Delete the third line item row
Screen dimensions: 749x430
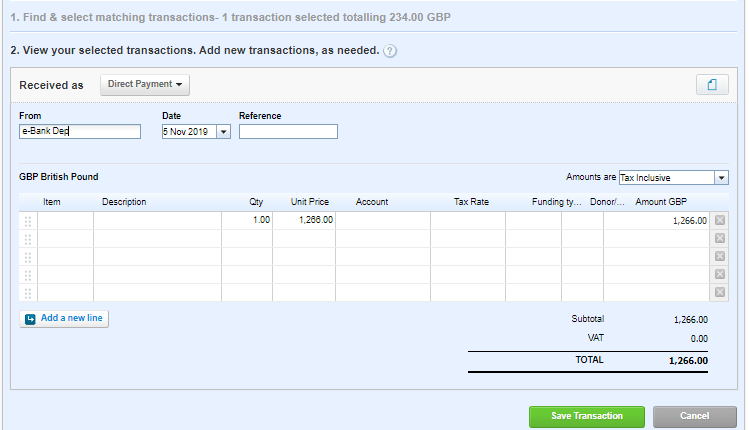tap(719, 257)
